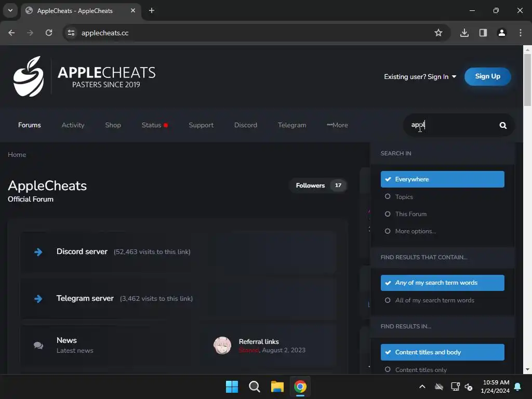Open the Support navigation tab
532x399 pixels.
201,125
